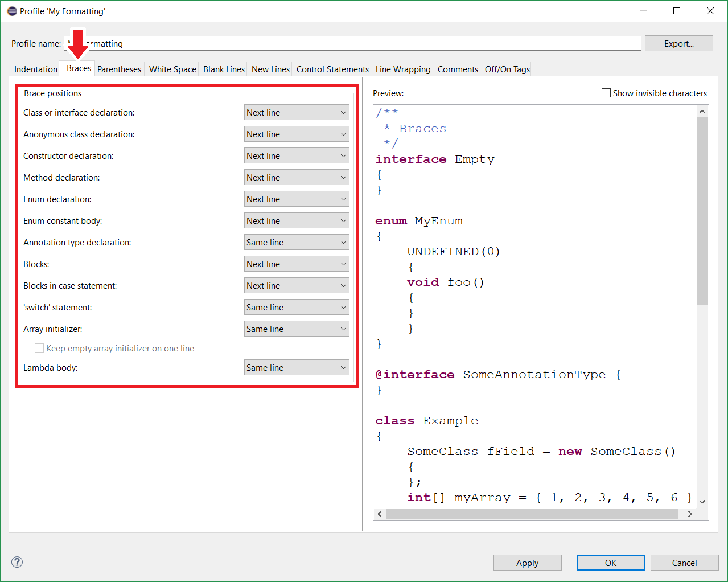Check Keep empty array initializer on one line
Screen dimensions: 728x582
pos(39,347)
